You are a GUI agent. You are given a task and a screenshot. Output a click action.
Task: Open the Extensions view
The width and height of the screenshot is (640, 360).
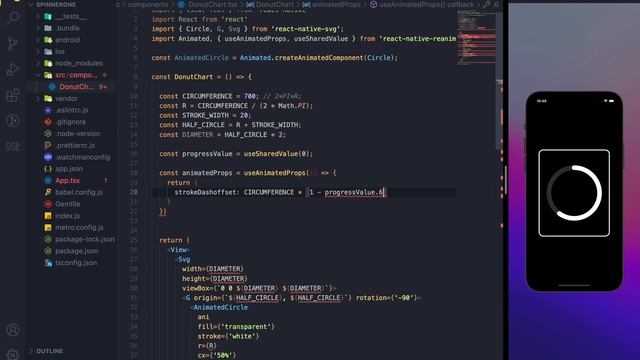[x=13, y=95]
